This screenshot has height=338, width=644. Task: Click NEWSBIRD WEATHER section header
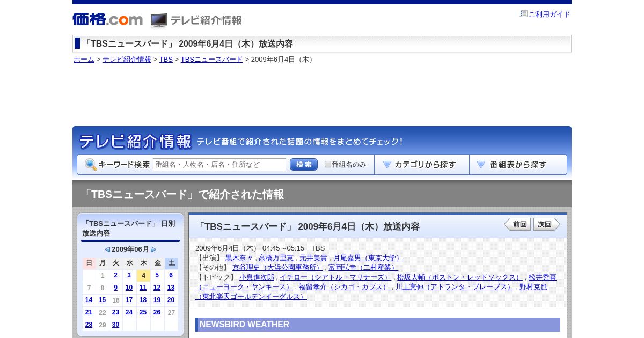coord(378,325)
